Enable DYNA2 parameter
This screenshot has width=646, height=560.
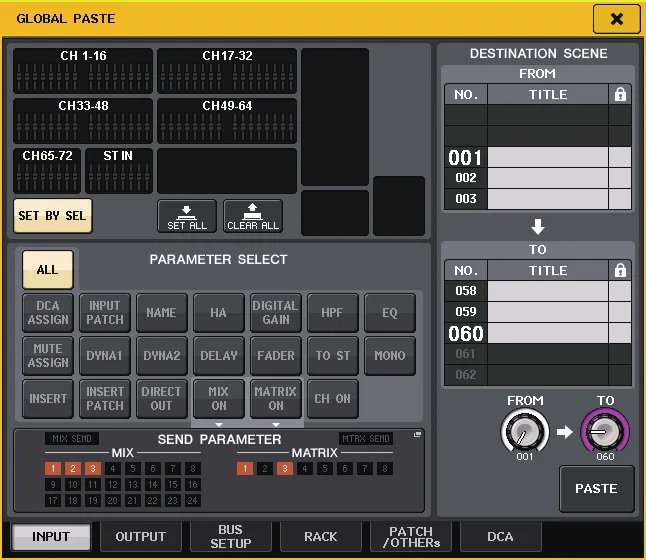[162, 356]
